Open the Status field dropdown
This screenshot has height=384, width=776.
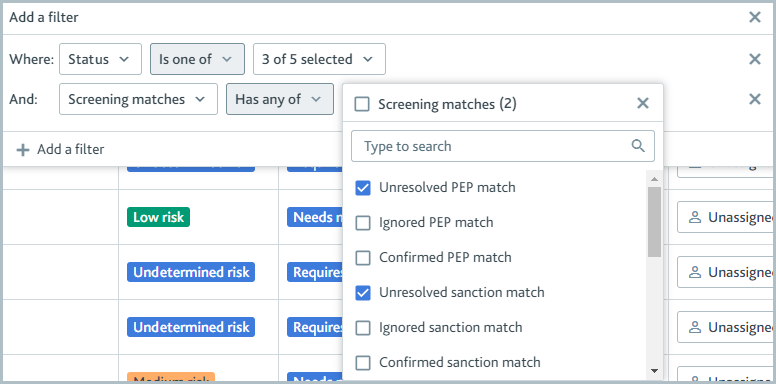[x=100, y=59]
